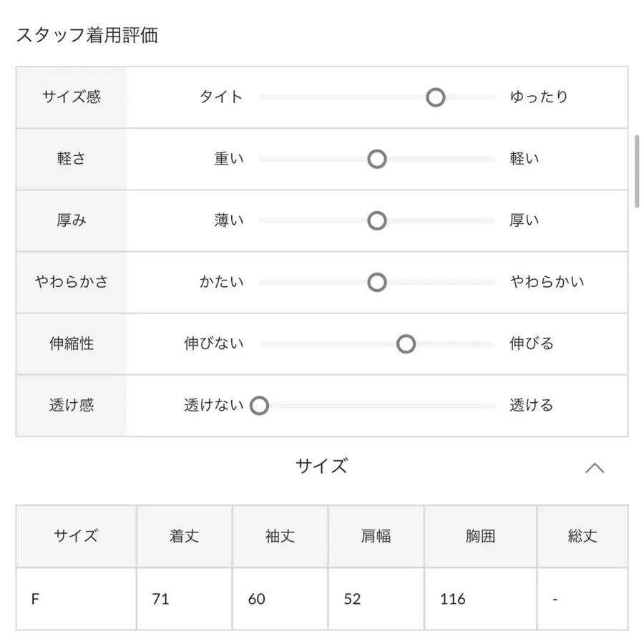The height and width of the screenshot is (644, 644).
Task: Click the 透け感 rating circle near 透けない
Action: pyautogui.click(x=259, y=406)
